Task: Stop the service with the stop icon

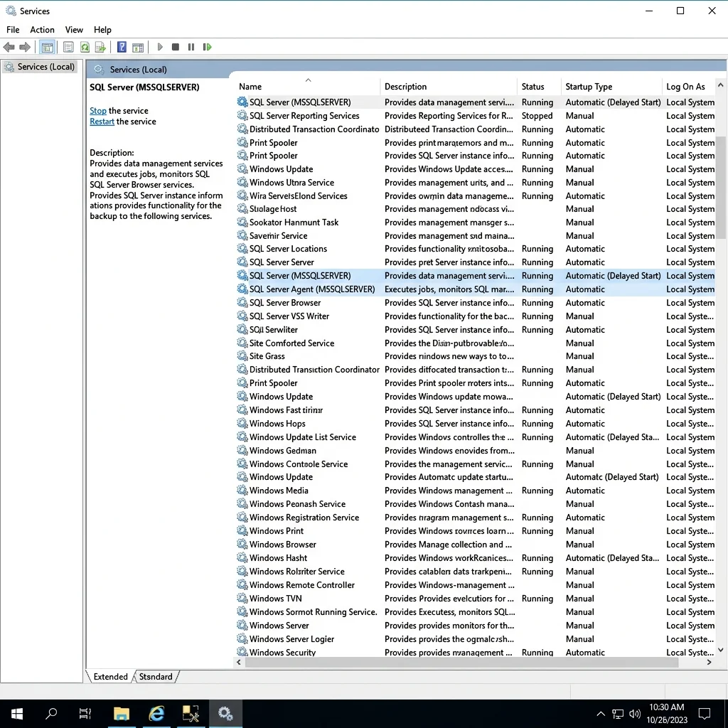Action: (176, 47)
